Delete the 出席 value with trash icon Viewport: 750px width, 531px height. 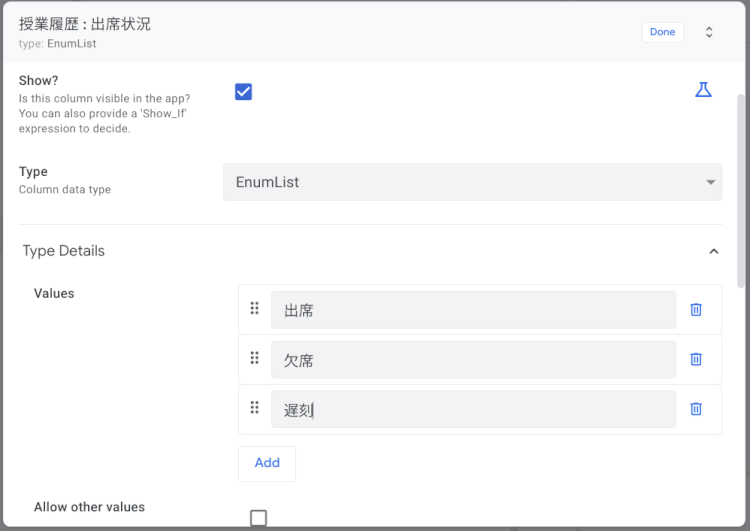696,310
